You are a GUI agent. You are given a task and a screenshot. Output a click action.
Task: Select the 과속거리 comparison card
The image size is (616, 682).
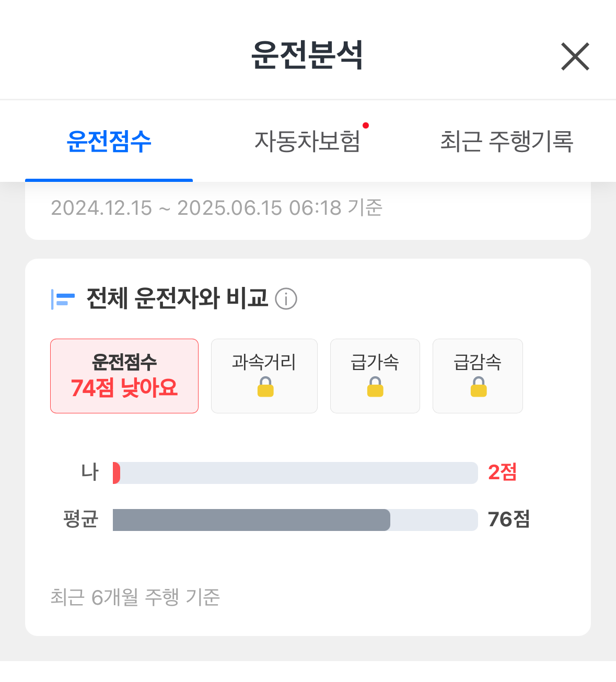coord(264,376)
